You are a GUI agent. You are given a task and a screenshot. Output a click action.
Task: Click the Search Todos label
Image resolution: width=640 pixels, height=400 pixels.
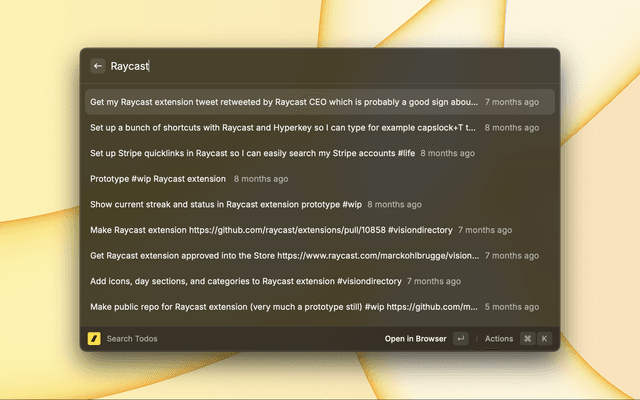[x=132, y=339]
